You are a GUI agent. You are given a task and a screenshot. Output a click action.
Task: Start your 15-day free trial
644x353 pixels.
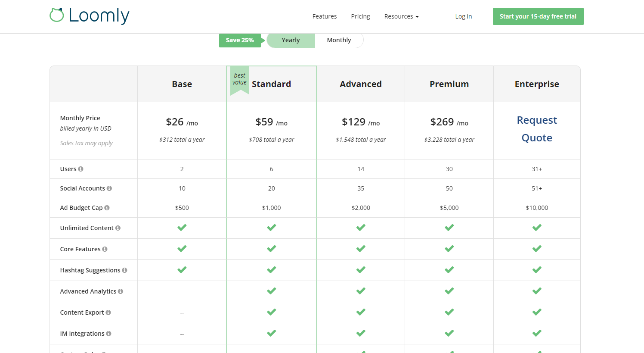point(538,16)
